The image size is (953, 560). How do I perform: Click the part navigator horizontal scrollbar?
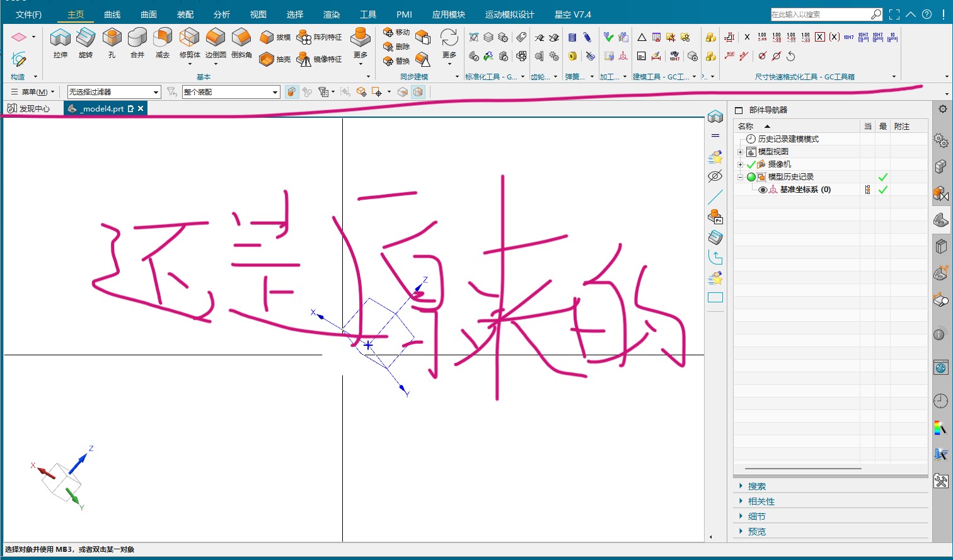point(803,469)
